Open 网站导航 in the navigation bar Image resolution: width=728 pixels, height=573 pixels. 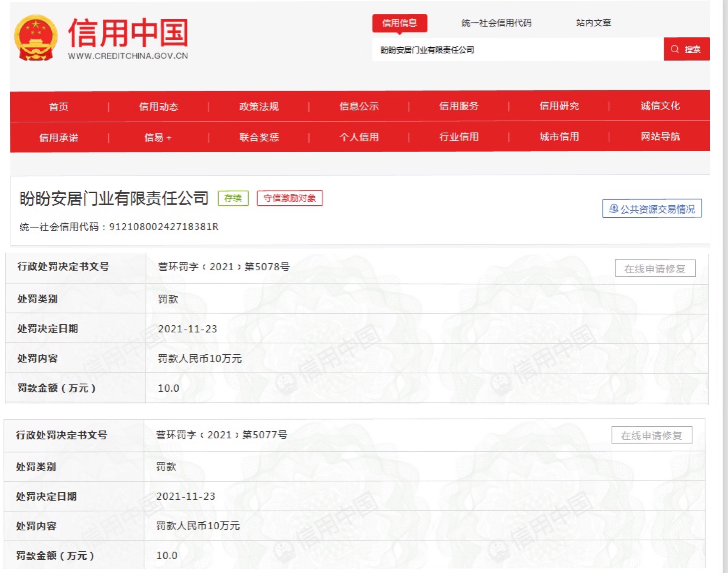point(660,136)
